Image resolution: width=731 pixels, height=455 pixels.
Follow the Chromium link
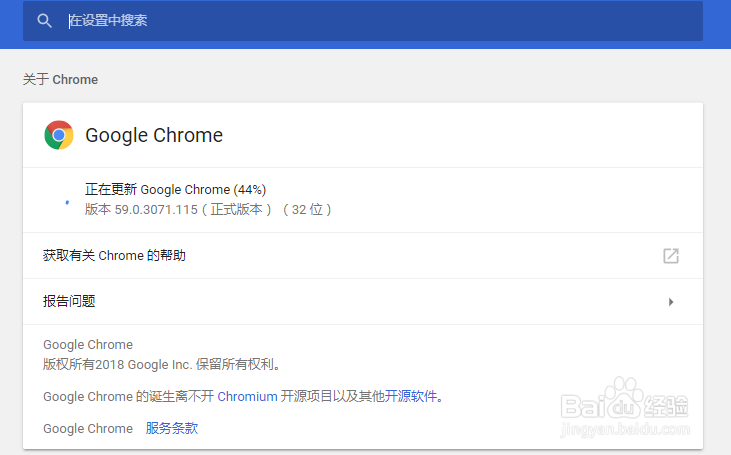click(x=247, y=397)
